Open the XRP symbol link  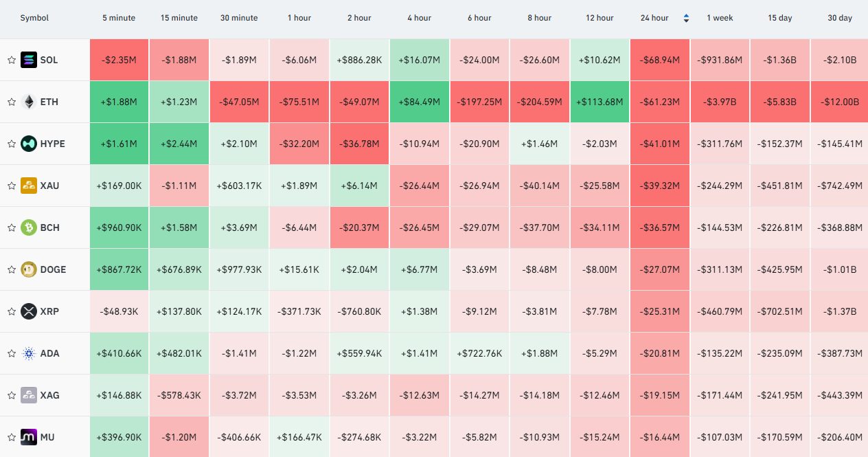pyautogui.click(x=50, y=311)
